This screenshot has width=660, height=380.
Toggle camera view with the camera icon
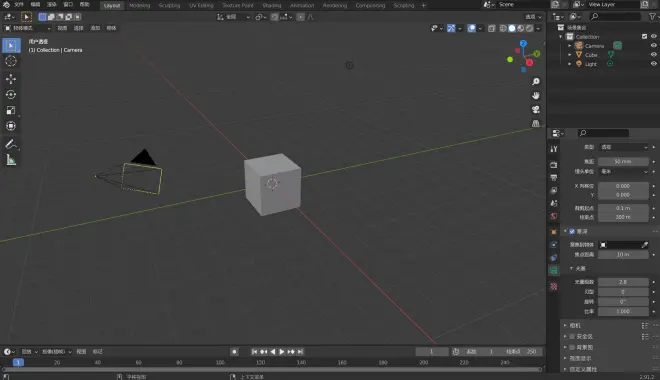pyautogui.click(x=535, y=109)
